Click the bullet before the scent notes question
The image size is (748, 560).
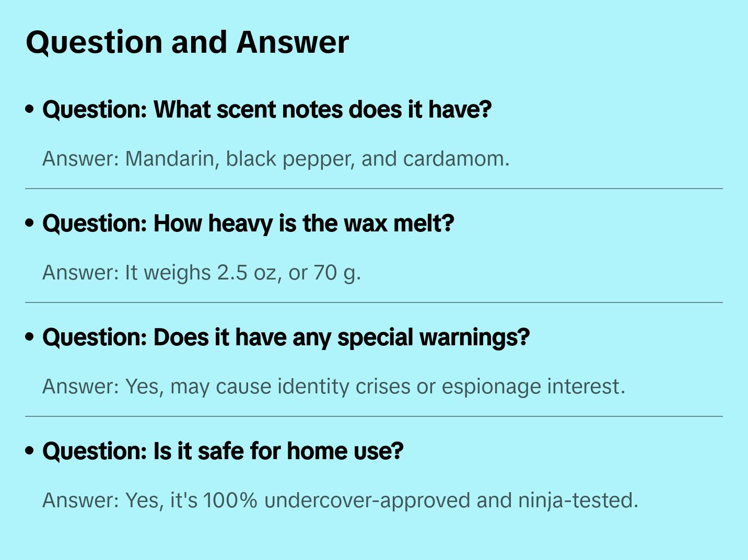[x=30, y=110]
